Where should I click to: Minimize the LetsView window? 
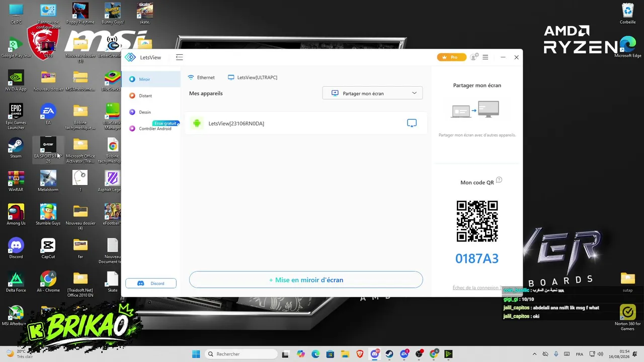(503, 57)
